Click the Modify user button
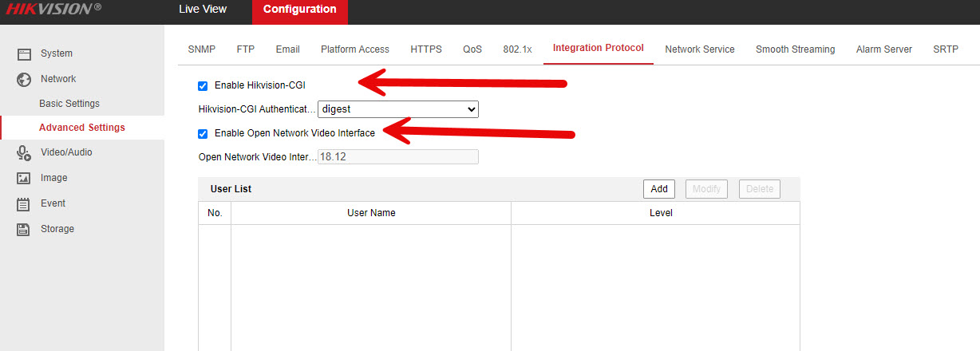The image size is (980, 351). click(707, 189)
